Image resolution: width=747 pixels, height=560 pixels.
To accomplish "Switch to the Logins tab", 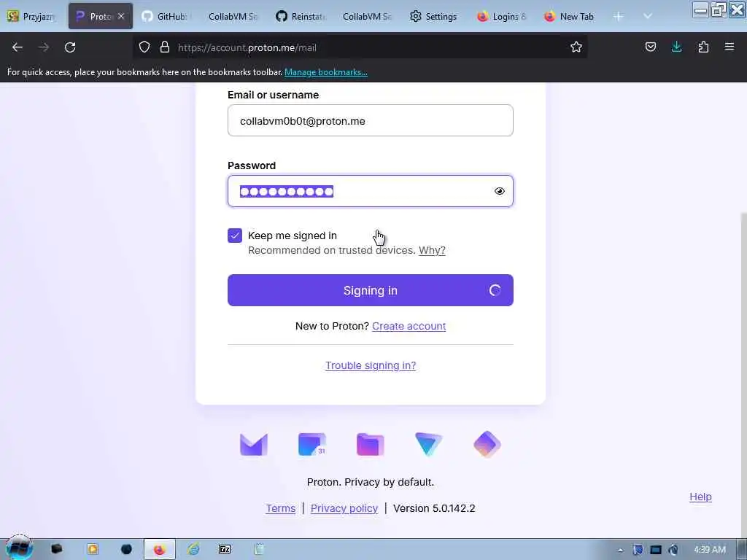I will (x=502, y=16).
